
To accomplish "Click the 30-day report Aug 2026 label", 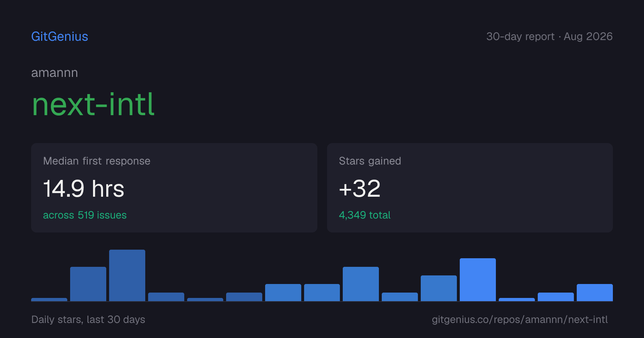I will [x=549, y=36].
